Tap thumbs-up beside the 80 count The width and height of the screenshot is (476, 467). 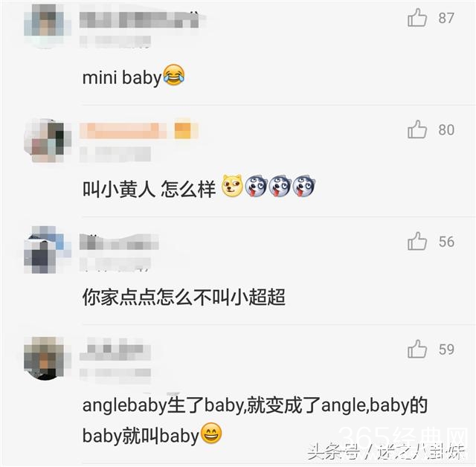point(417,129)
